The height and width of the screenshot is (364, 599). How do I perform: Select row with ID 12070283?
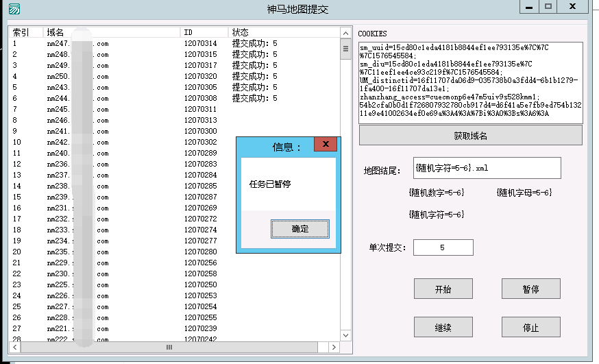(x=174, y=164)
